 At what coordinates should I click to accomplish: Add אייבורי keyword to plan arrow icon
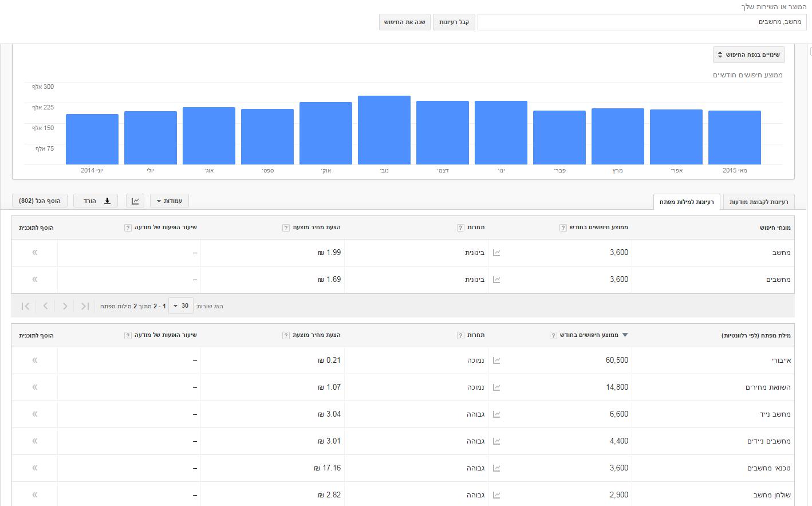click(x=35, y=360)
